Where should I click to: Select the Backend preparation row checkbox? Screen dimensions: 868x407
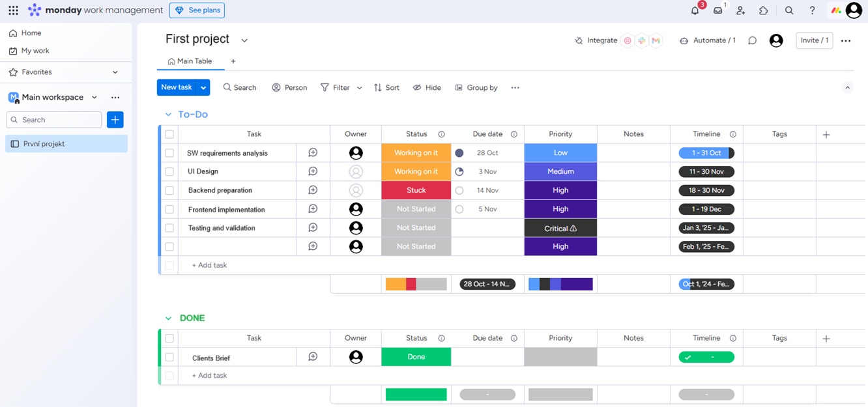click(x=169, y=190)
